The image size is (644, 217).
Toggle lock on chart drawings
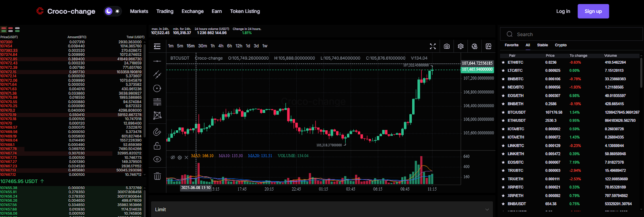157,146
